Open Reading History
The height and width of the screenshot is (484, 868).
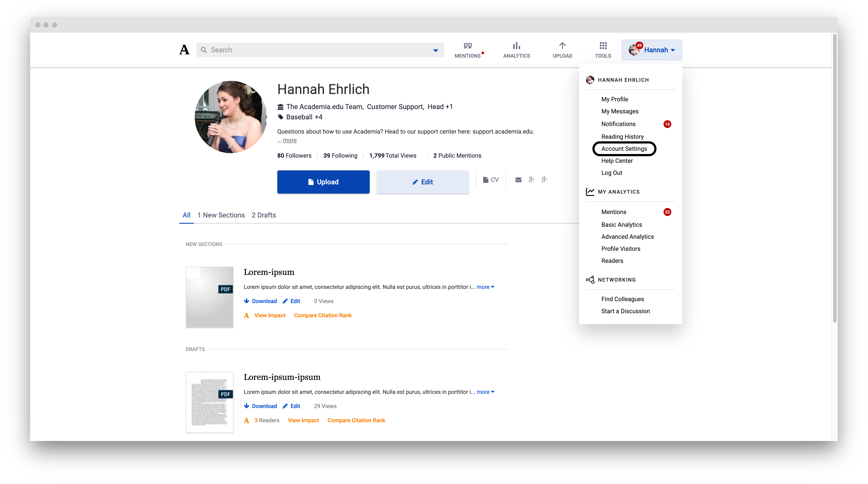click(x=622, y=137)
